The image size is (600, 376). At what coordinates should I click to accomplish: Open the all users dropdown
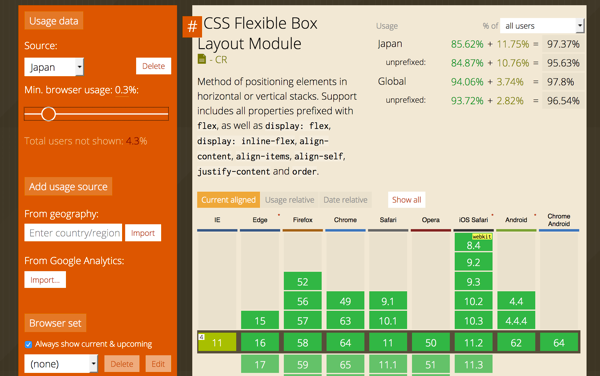point(541,26)
